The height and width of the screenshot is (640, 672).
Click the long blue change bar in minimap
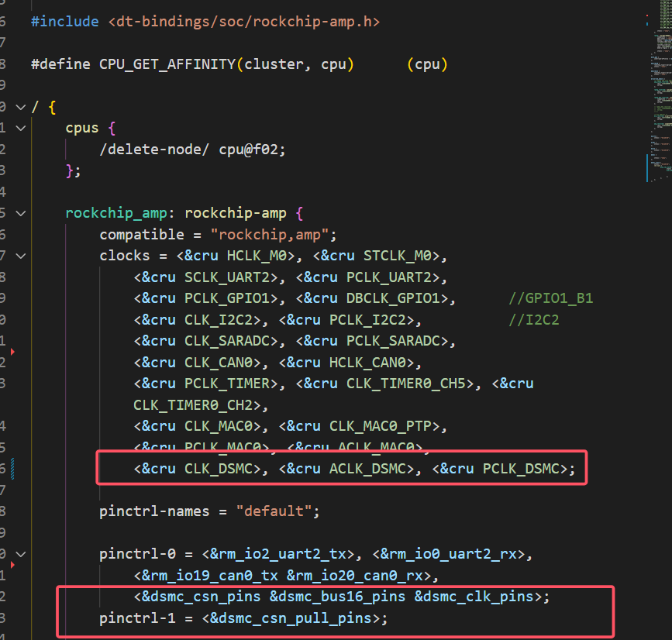coord(647,167)
